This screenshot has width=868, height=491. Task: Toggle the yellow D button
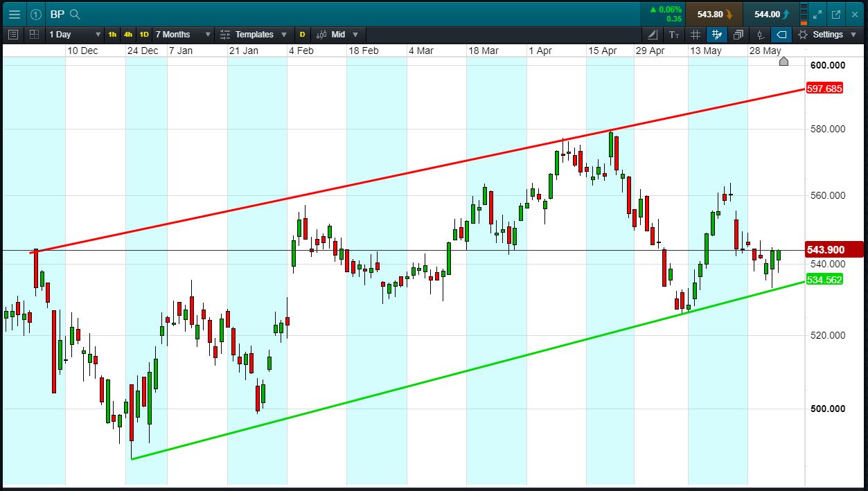[302, 34]
